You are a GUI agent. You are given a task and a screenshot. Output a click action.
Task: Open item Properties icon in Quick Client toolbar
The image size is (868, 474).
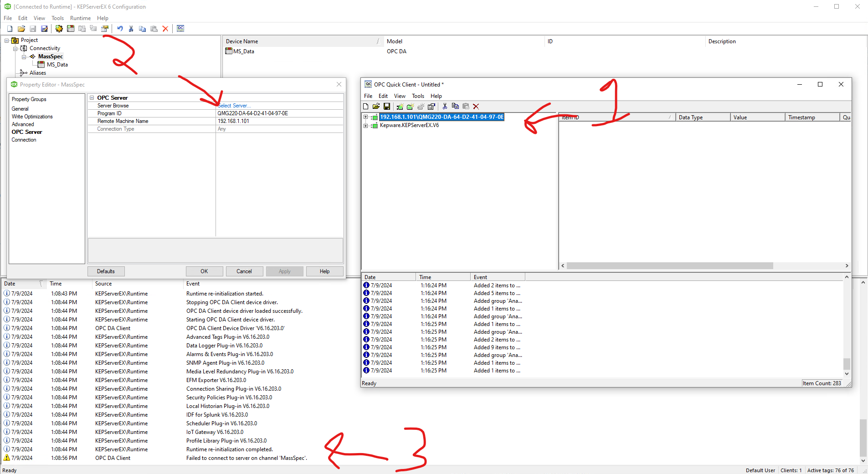431,106
